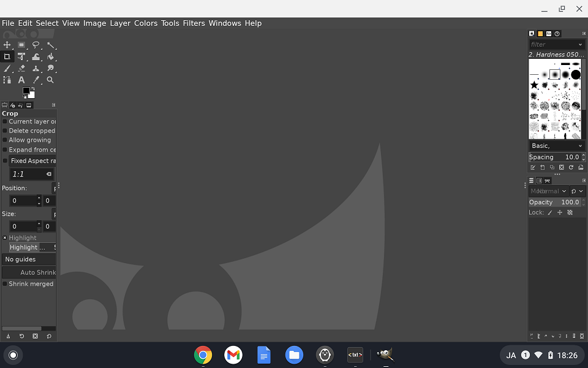
Task: Pick the Bucket Fill tool
Action: (x=51, y=57)
